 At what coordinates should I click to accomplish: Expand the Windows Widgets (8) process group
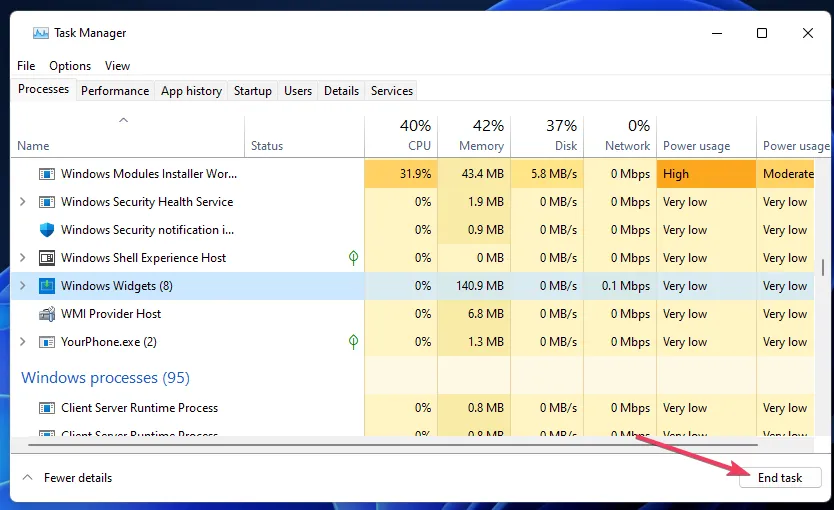(24, 286)
